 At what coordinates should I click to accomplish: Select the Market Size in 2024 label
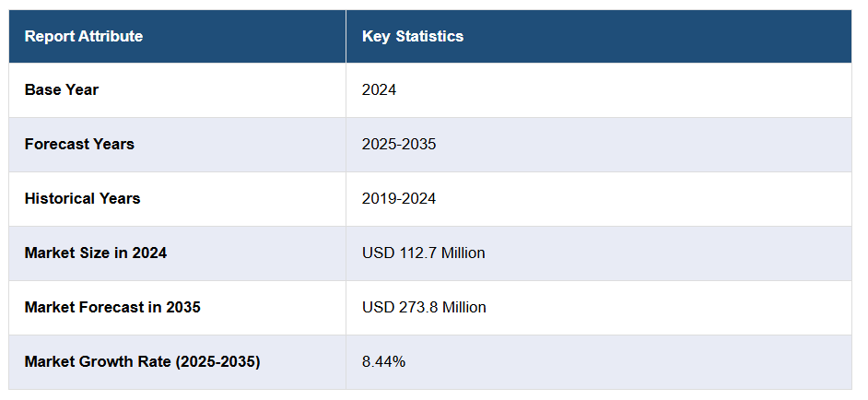tap(96, 253)
